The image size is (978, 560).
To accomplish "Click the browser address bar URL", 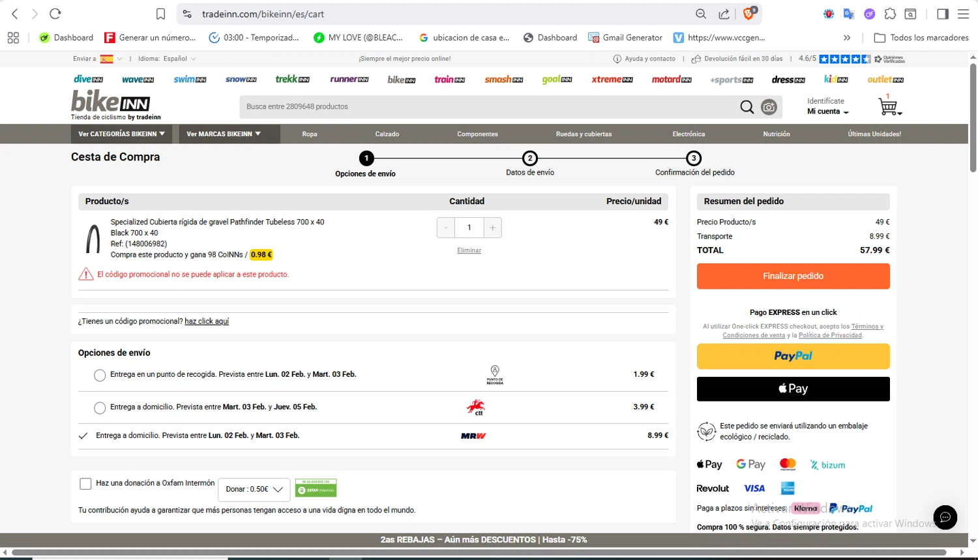I will tap(263, 14).
